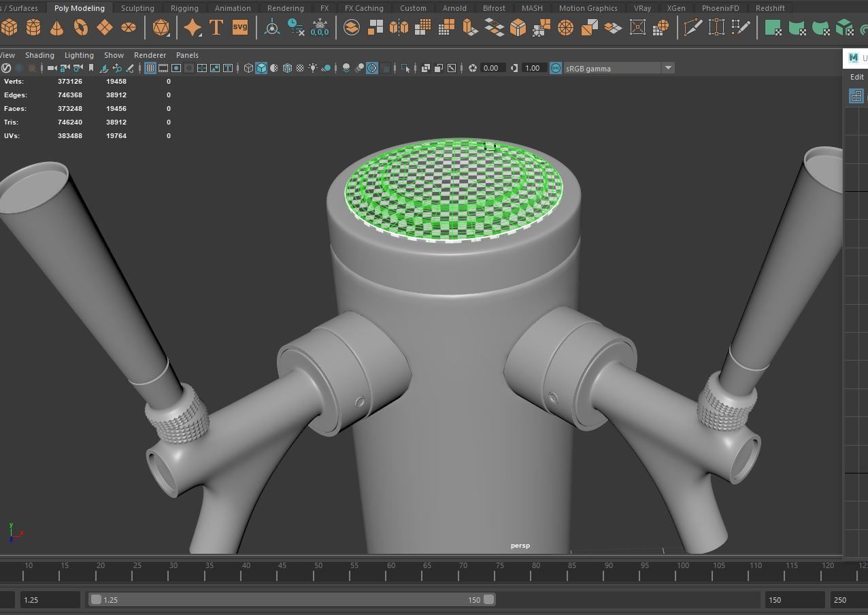Toggle the resolution gate button
Image resolution: width=868 pixels, height=615 pixels.
click(x=176, y=68)
